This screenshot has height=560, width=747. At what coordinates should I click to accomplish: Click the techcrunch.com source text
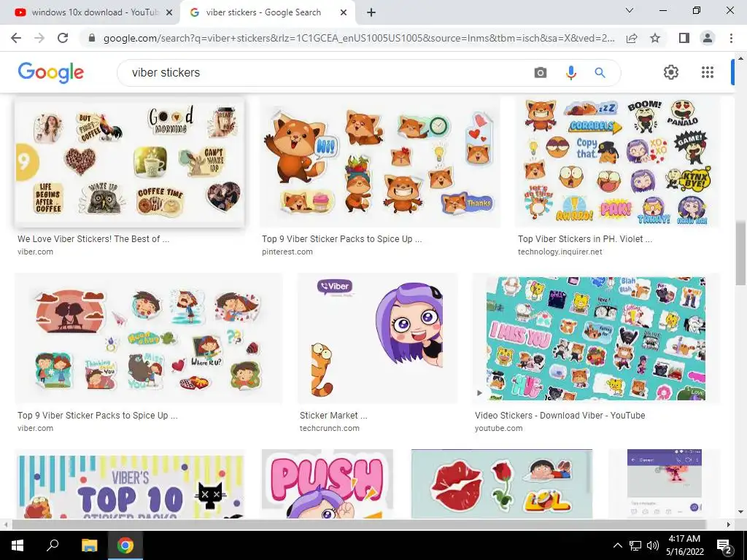(330, 428)
